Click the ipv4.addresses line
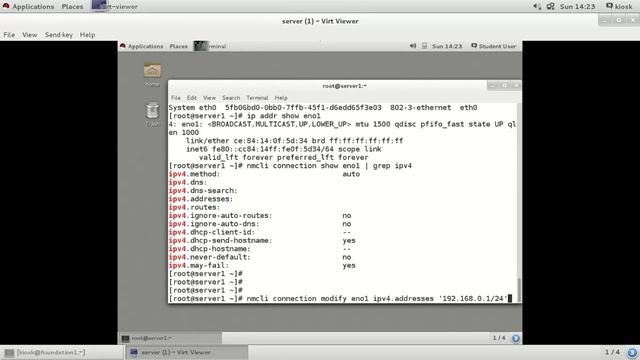The width and height of the screenshot is (640, 360). (201, 199)
